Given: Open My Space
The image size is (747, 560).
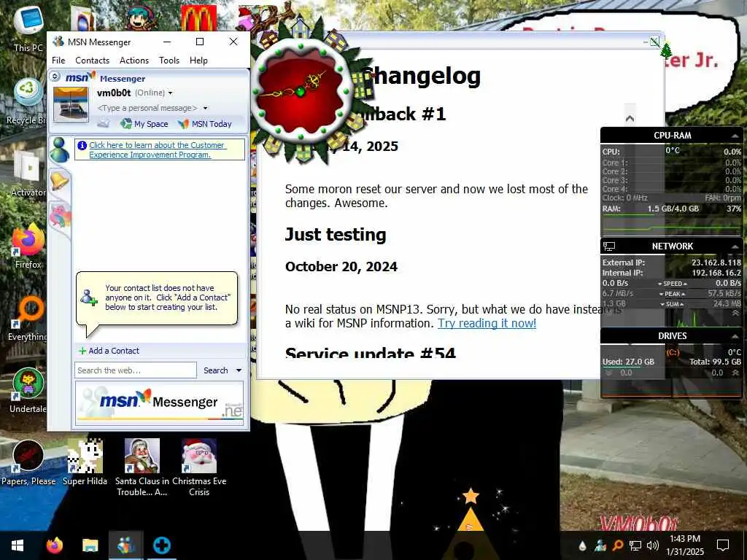Looking at the screenshot, I should [x=144, y=124].
